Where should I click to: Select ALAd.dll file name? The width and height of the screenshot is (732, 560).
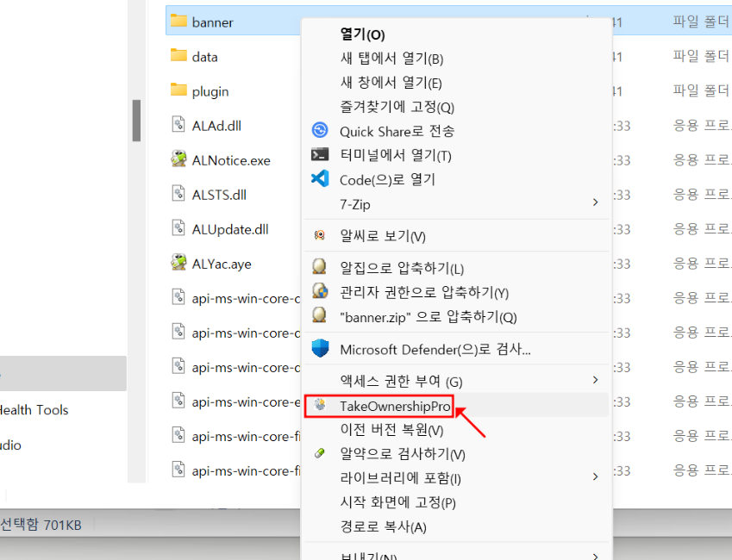[216, 126]
